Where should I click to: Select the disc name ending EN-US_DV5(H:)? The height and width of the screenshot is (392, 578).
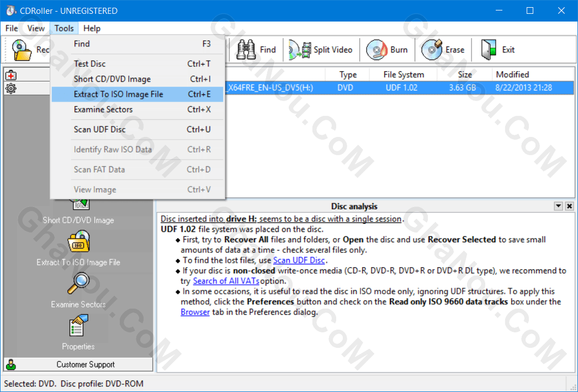coord(270,88)
